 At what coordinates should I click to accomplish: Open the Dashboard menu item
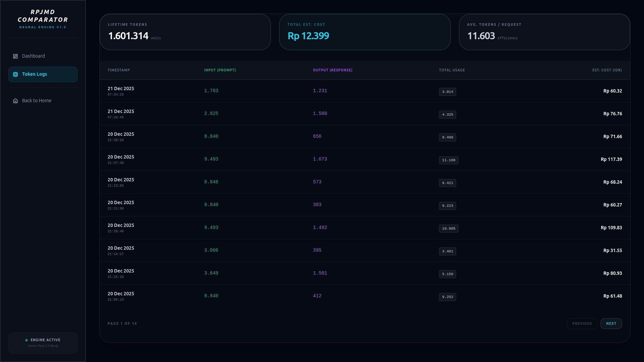point(34,56)
